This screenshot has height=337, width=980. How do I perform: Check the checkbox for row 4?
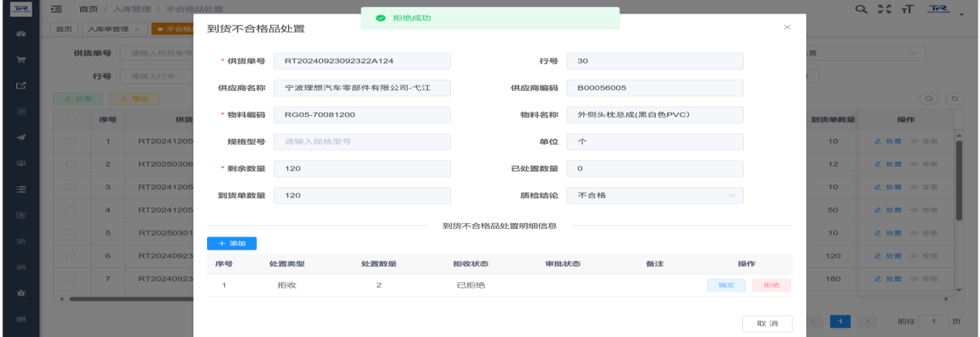[71, 210]
